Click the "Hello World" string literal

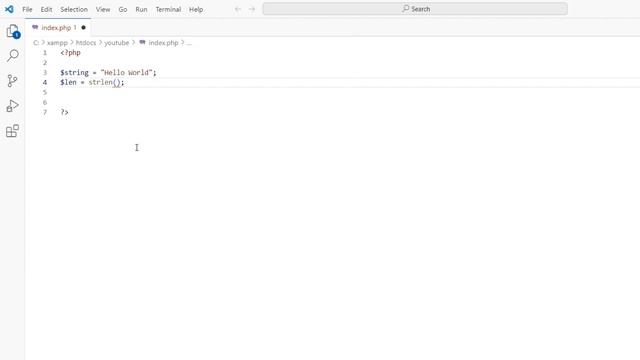[x=127, y=72]
